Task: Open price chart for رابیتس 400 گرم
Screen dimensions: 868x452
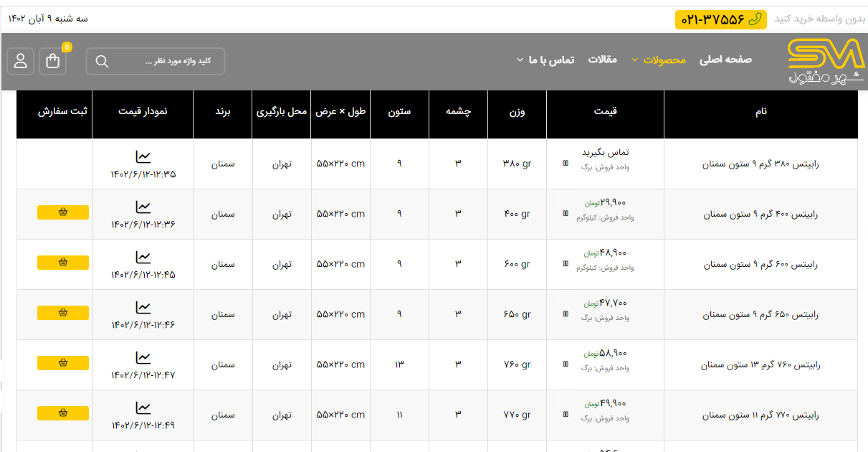Action: coord(143,207)
